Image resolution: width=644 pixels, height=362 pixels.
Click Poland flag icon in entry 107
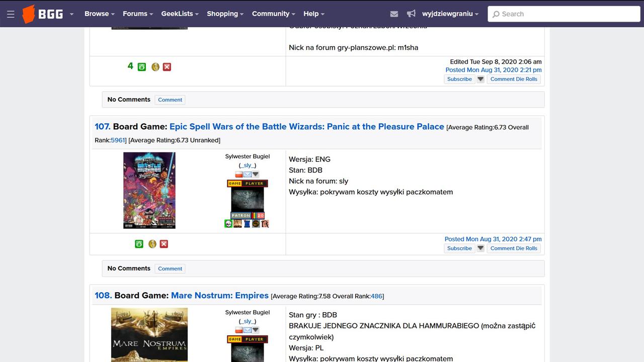[239, 174]
